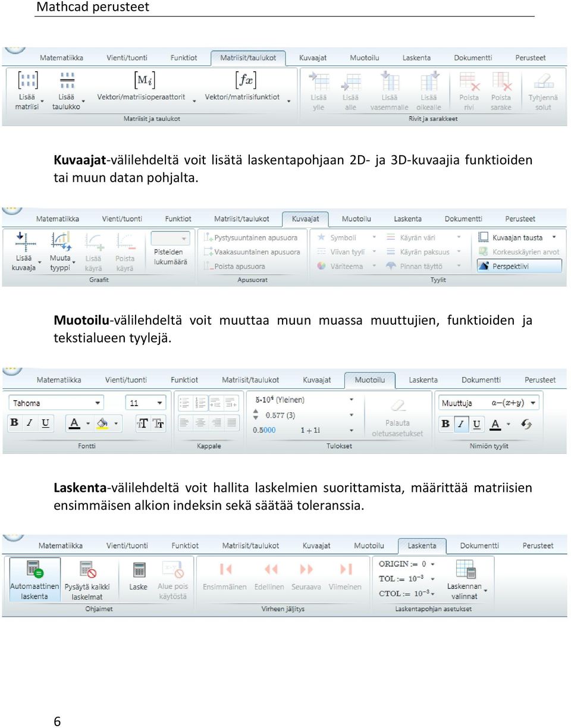Click Lisää alle row icon

tap(351, 81)
